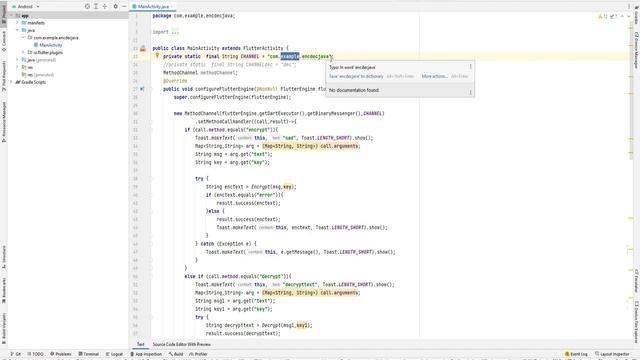Viewport: 640px width, 360px height.
Task: Toggle the Gradle tool window on right edge
Action: point(636,15)
